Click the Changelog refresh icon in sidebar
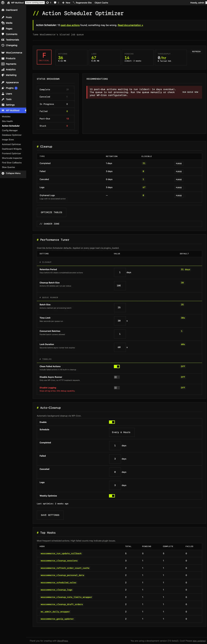Image resolution: width=207 pixels, height=644 pixels. 3,45
